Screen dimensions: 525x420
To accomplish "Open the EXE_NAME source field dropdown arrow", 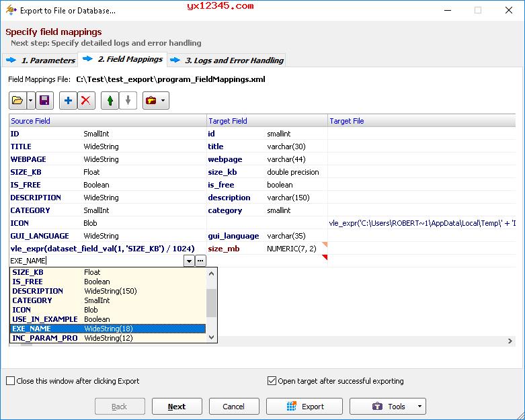I will point(189,261).
